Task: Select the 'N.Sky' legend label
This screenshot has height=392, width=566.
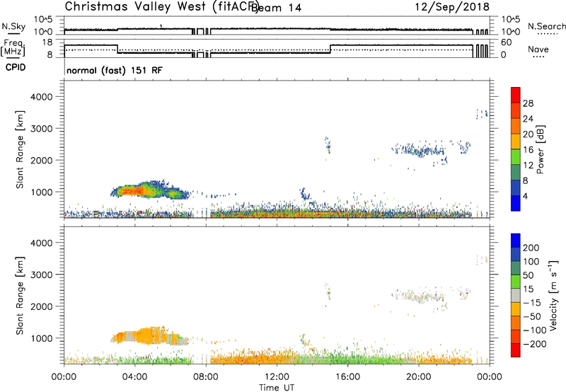Action: click(13, 26)
